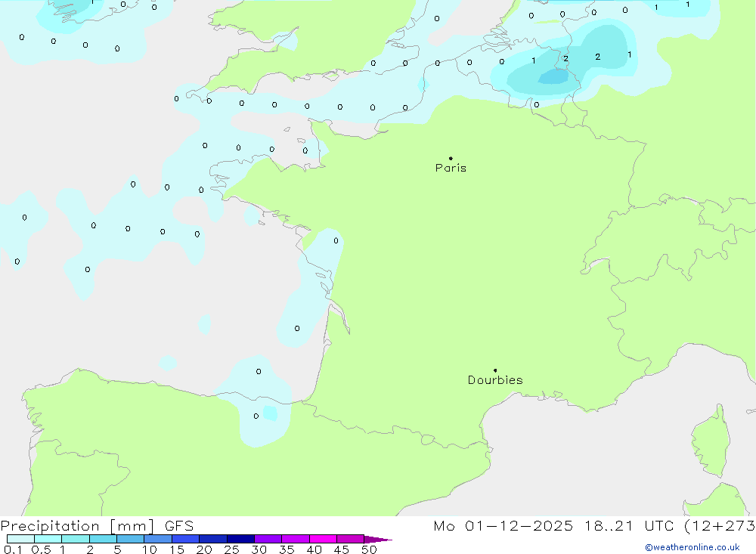Click the legend value 10

pos(150,549)
